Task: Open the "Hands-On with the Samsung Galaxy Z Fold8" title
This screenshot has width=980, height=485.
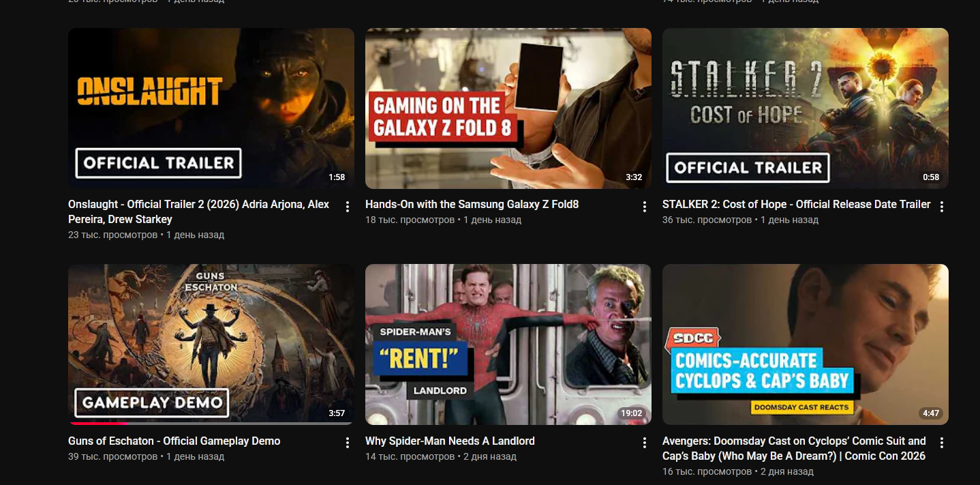Action: click(472, 204)
